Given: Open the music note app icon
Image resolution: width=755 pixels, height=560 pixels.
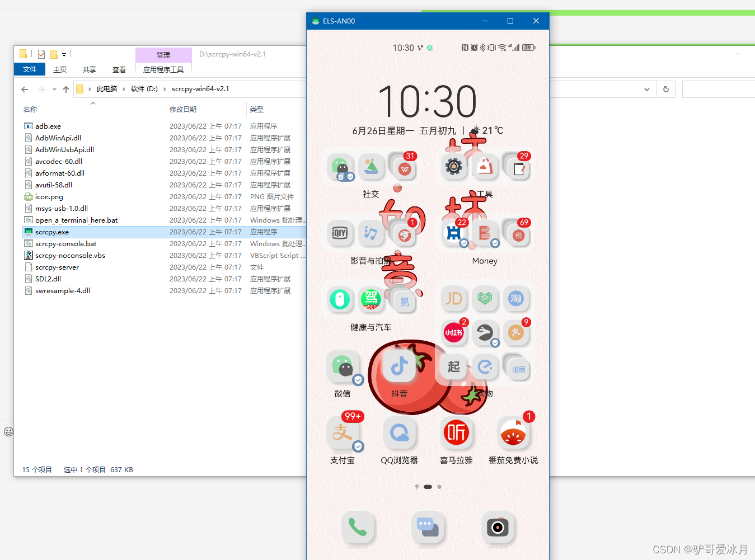Looking at the screenshot, I should coord(371,233).
